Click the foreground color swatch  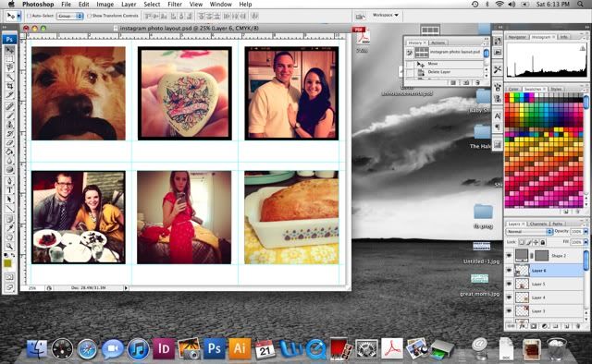7,263
